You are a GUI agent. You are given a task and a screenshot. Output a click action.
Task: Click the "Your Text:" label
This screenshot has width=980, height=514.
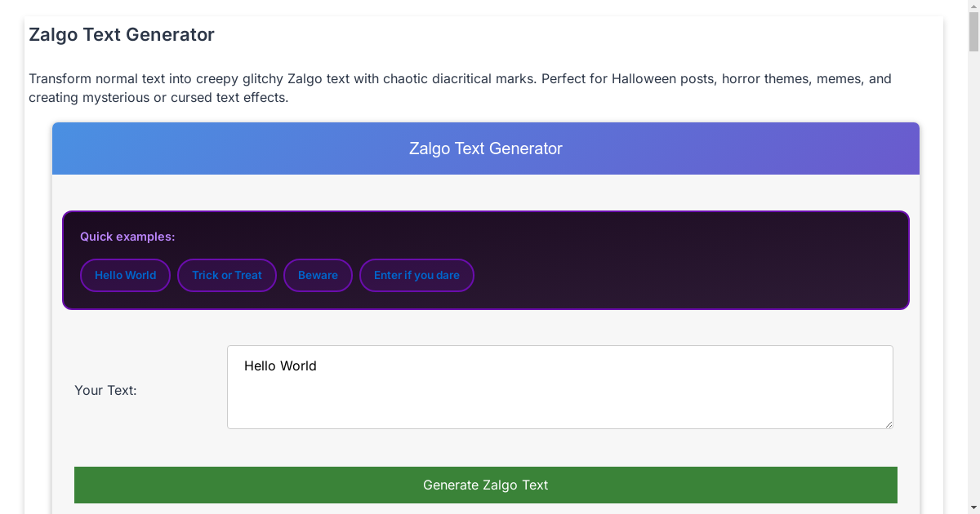pyautogui.click(x=105, y=390)
